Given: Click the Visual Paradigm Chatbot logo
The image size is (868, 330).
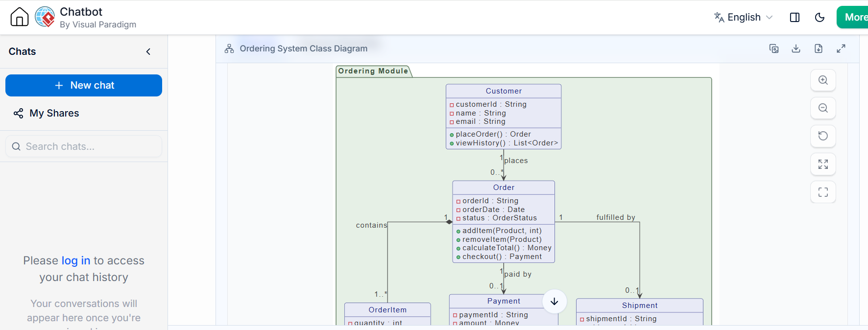Looking at the screenshot, I should point(45,17).
